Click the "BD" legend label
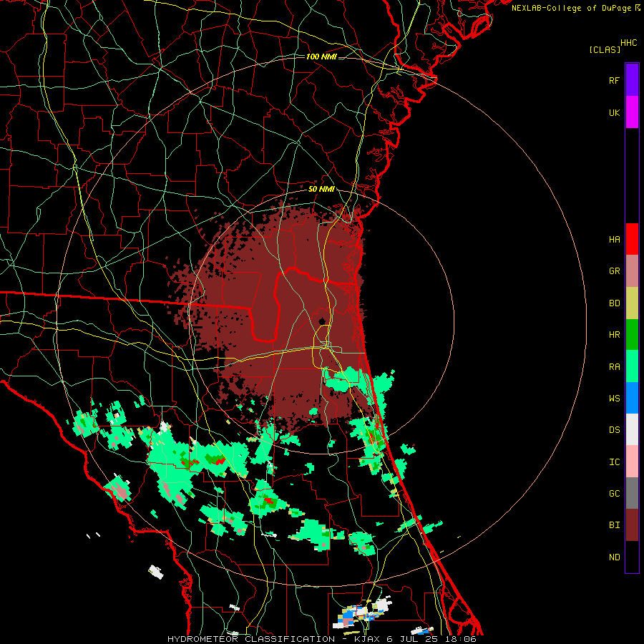This screenshot has width=644, height=644. (614, 303)
